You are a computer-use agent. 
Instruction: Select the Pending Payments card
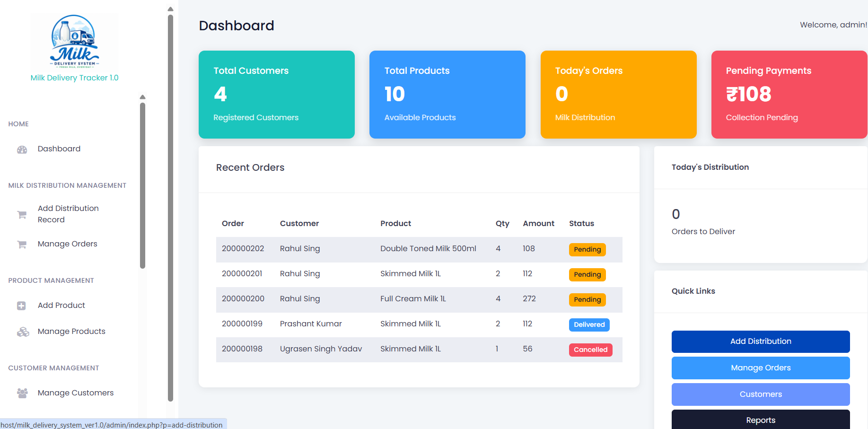click(789, 95)
